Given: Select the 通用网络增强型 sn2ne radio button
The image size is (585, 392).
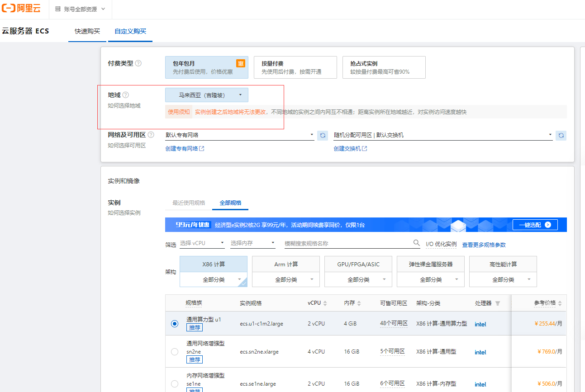Looking at the screenshot, I should tap(175, 352).
